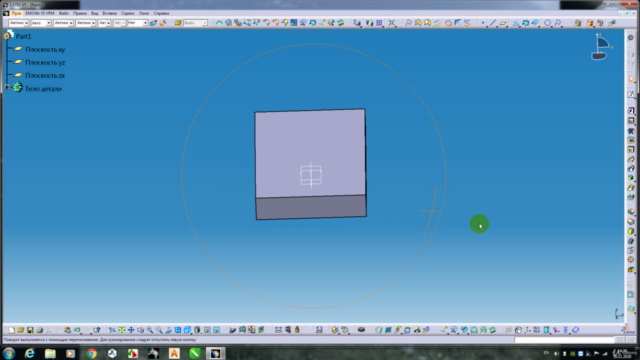The height and width of the screenshot is (360, 640).
Task: Click the What's This help cursor icon
Action: 97,330
